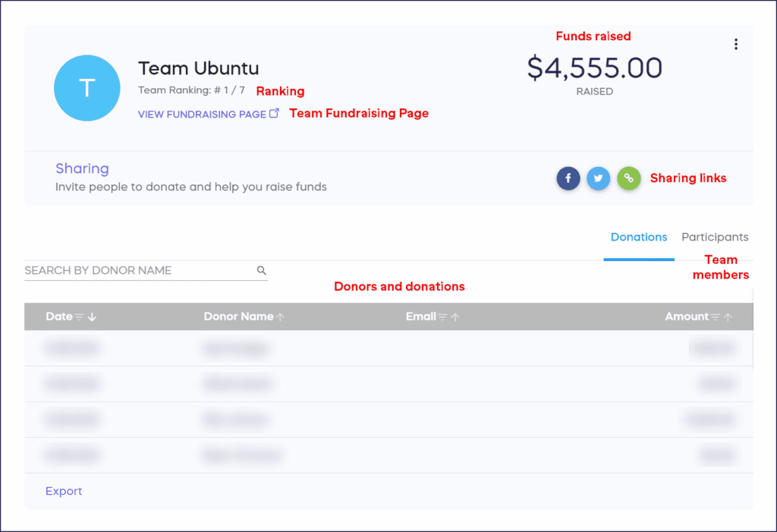Open the three-dot options menu
Screen dimensions: 777x532
(x=736, y=44)
